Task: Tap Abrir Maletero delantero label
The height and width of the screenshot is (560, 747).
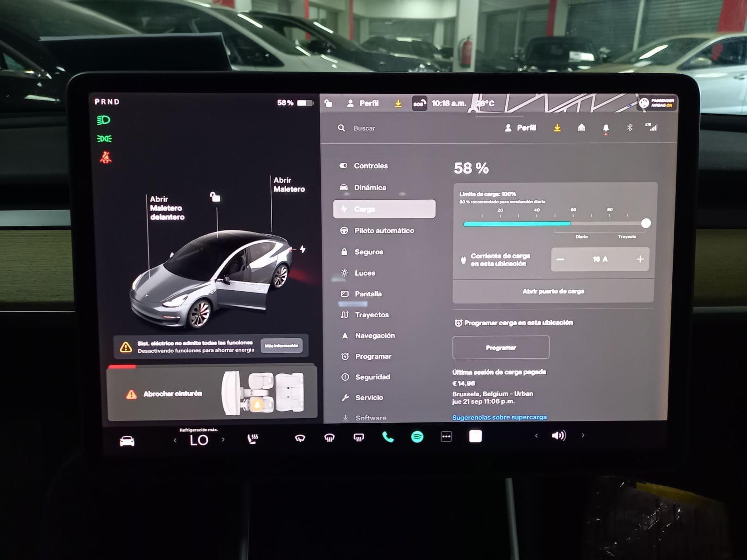Action: (167, 208)
